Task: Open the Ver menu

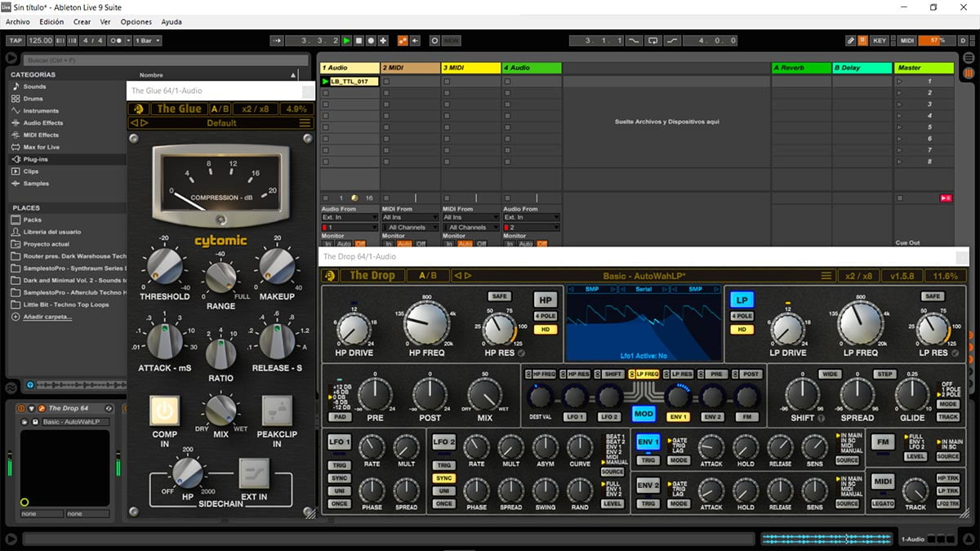Action: click(105, 22)
